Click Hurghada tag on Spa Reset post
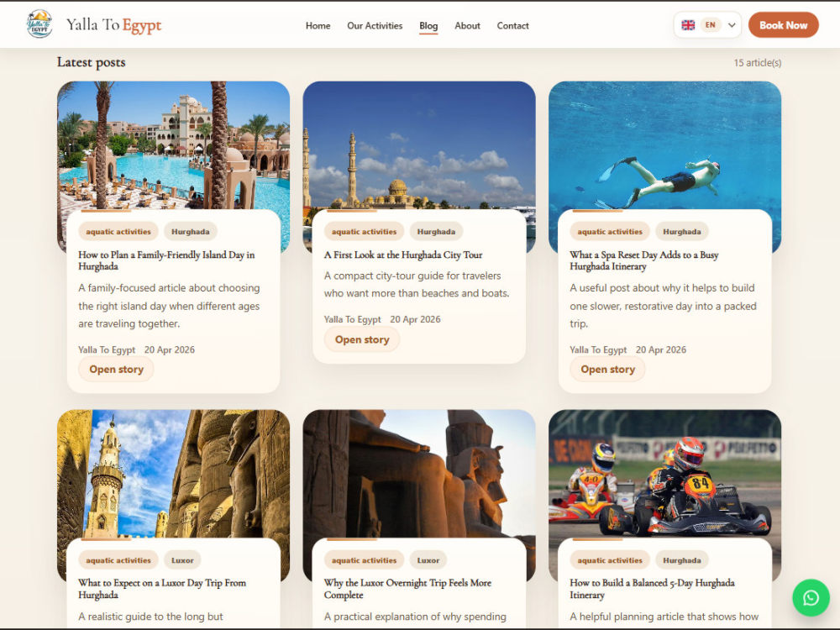The image size is (840, 630). [682, 232]
